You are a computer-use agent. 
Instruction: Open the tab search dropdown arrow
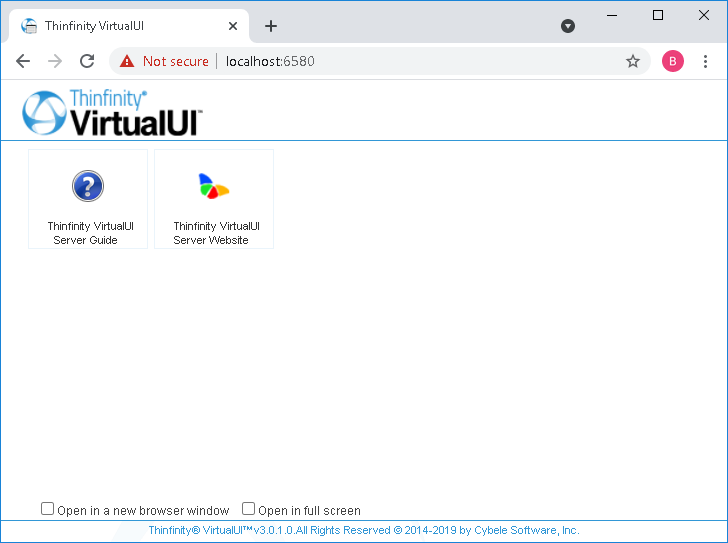point(568,26)
